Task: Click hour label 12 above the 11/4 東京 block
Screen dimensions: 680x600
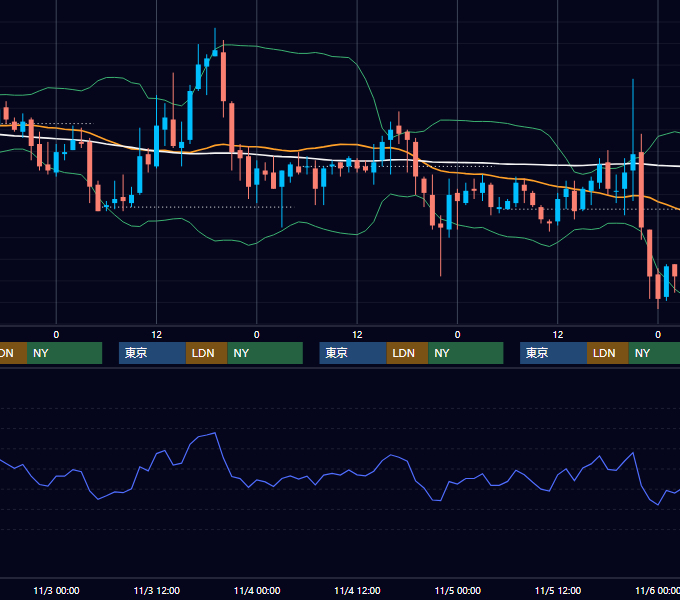Action: coord(357,335)
